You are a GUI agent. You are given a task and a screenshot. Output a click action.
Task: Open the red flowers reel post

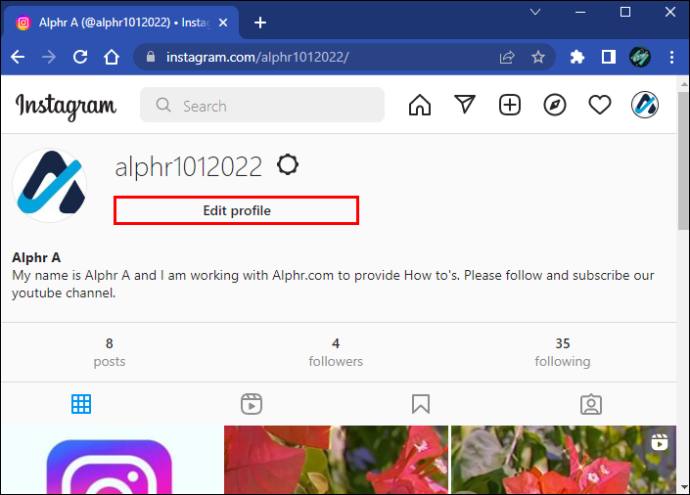tap(563, 459)
